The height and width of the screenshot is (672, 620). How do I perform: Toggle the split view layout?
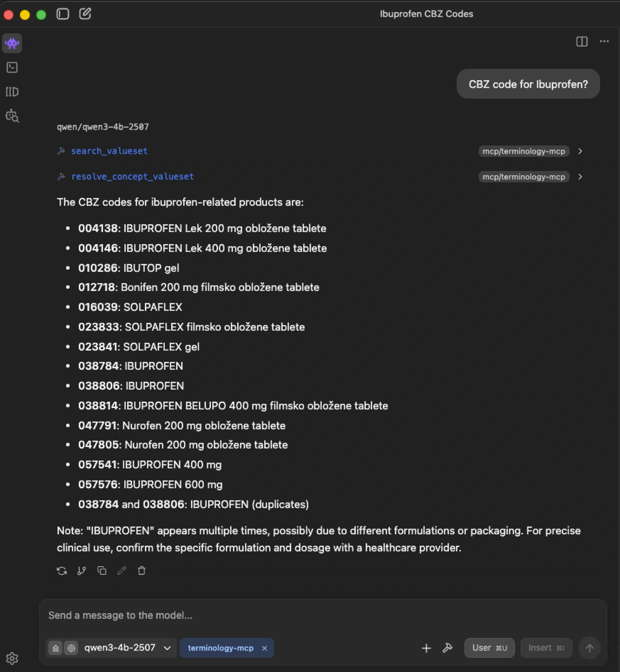[x=581, y=41]
